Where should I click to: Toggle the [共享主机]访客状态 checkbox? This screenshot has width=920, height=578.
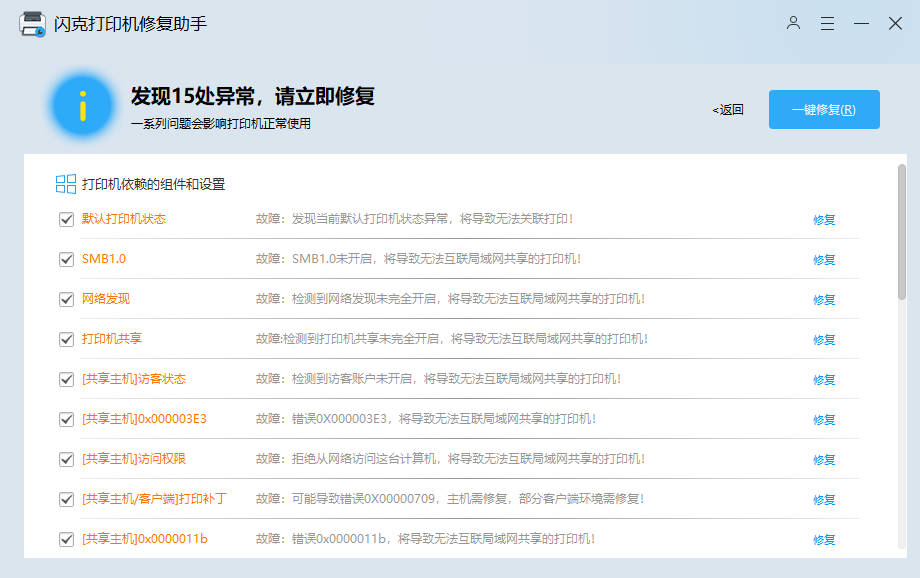[x=67, y=379]
